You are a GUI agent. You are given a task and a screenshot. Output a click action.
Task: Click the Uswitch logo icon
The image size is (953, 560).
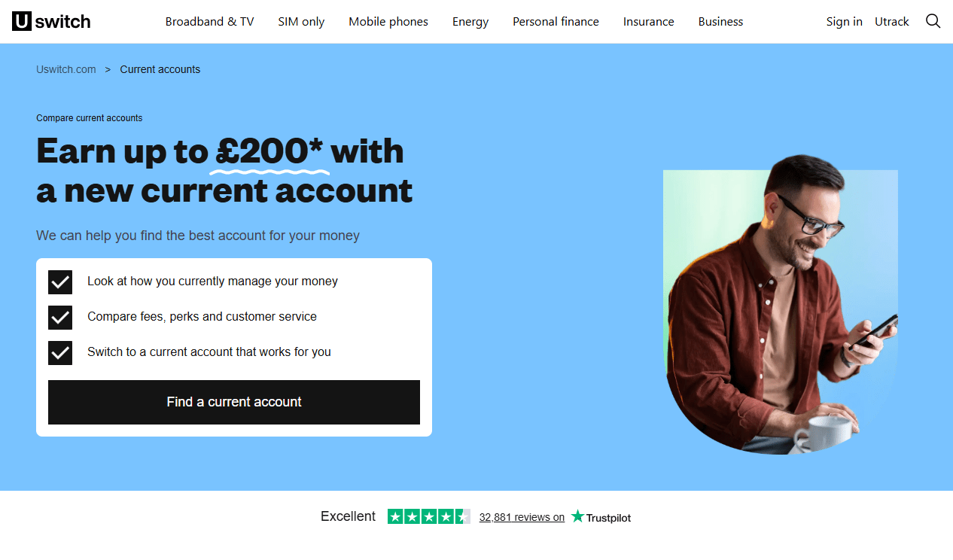coord(51,21)
